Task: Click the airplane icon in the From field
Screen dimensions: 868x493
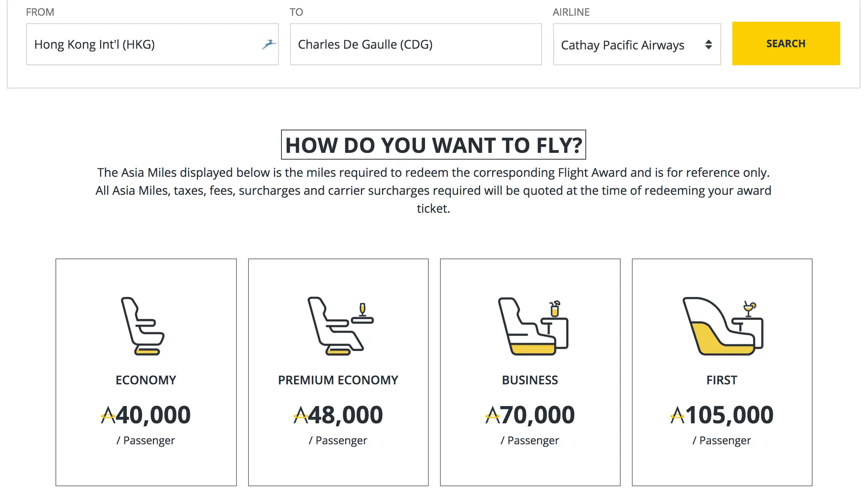Action: (269, 45)
